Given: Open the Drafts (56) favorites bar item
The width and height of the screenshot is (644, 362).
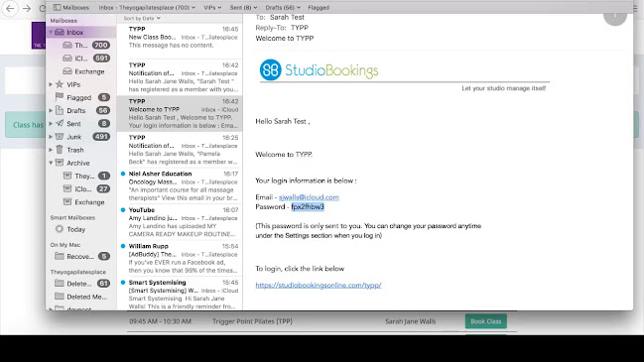Looking at the screenshot, I should coord(283,7).
